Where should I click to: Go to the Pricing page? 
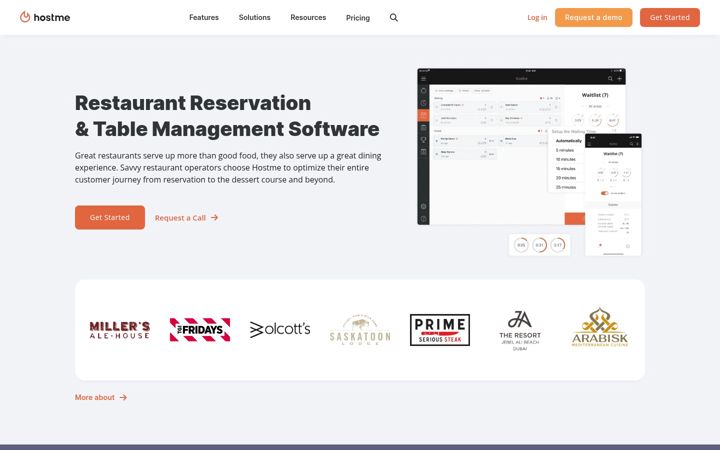pyautogui.click(x=358, y=18)
